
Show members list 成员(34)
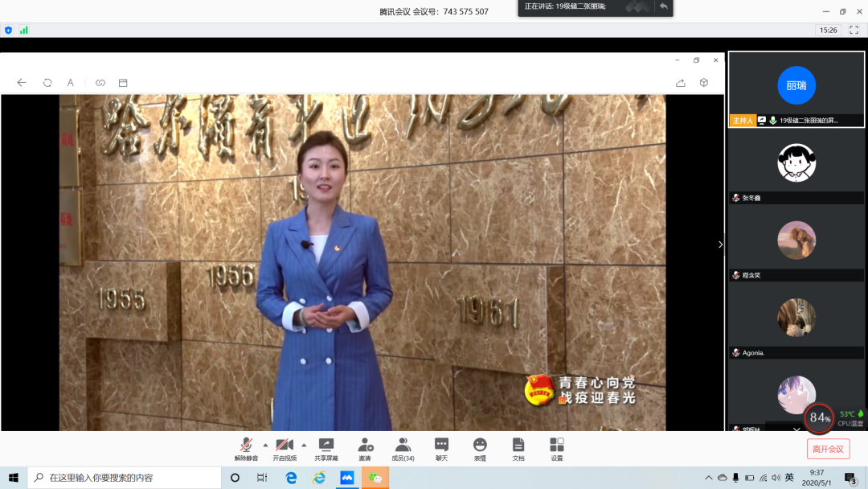(403, 447)
